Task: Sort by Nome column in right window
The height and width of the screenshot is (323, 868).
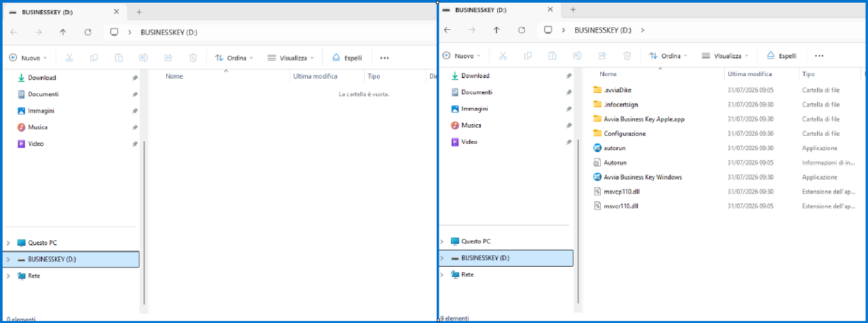Action: click(608, 74)
